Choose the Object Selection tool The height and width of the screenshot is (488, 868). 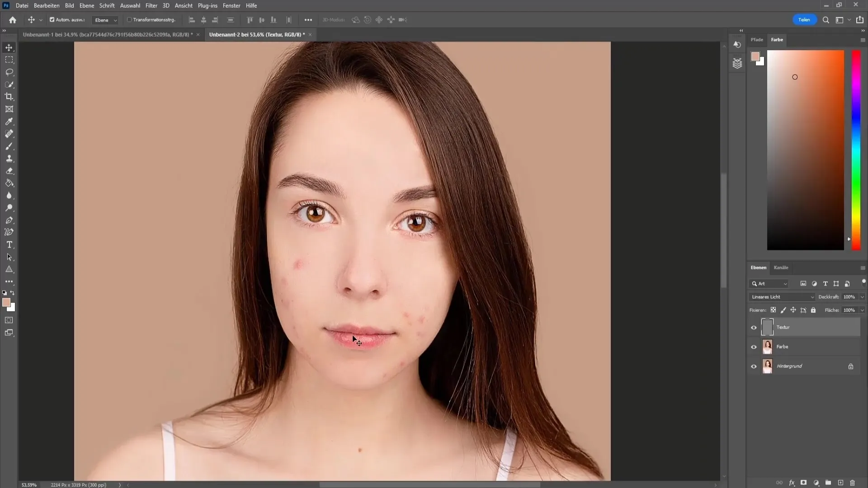point(9,84)
